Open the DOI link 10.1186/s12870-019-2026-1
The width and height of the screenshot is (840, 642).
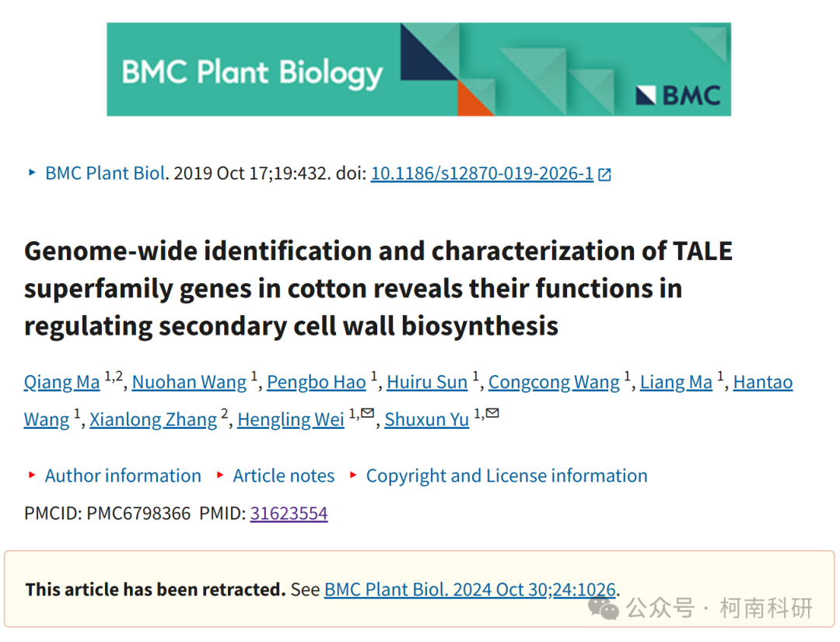coord(482,174)
